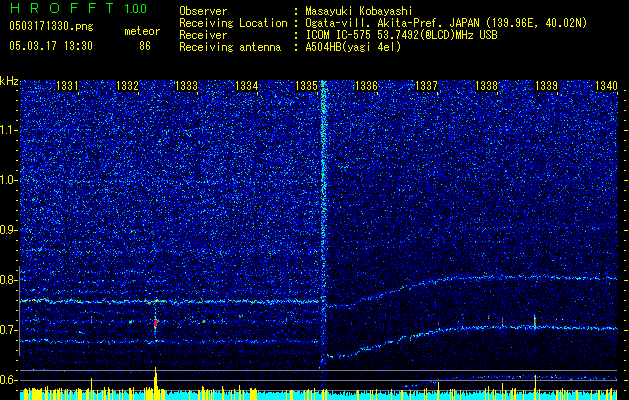
Task: Click the Receiving antenna field label
Action: tap(230, 47)
